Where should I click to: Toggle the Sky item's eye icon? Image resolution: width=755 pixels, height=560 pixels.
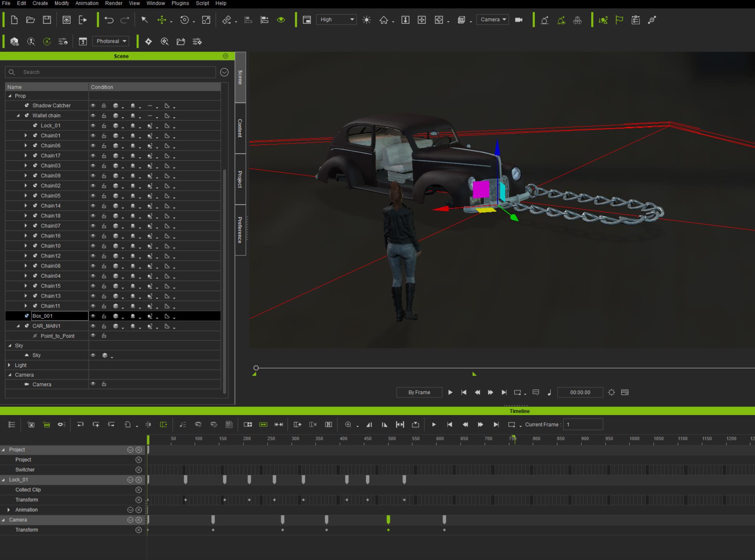[93, 355]
